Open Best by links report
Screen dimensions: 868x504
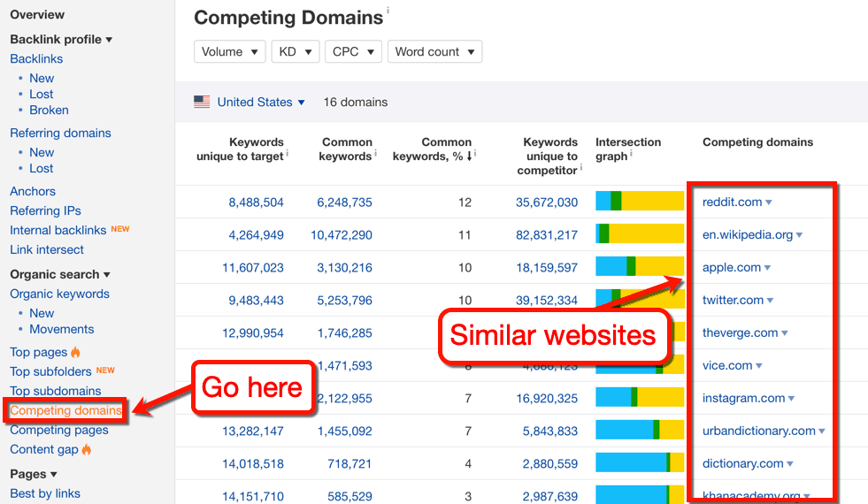45,493
